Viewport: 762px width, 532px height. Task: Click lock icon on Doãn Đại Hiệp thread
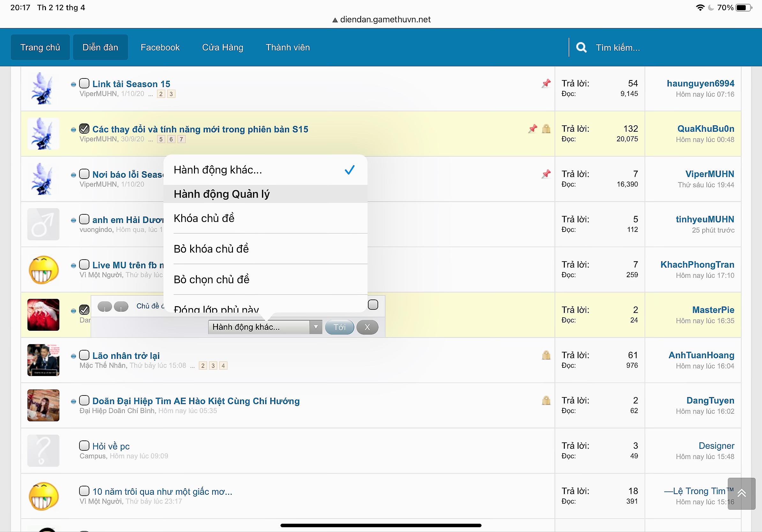(546, 401)
